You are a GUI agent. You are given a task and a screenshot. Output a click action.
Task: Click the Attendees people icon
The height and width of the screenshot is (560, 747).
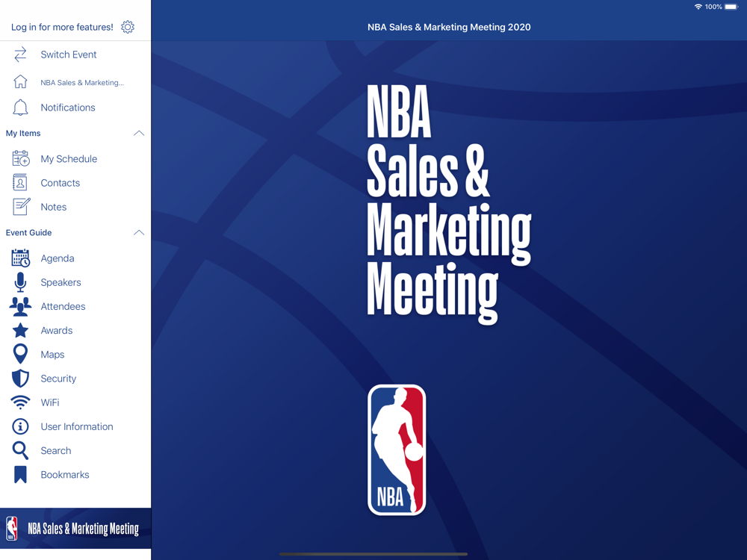tap(20, 307)
